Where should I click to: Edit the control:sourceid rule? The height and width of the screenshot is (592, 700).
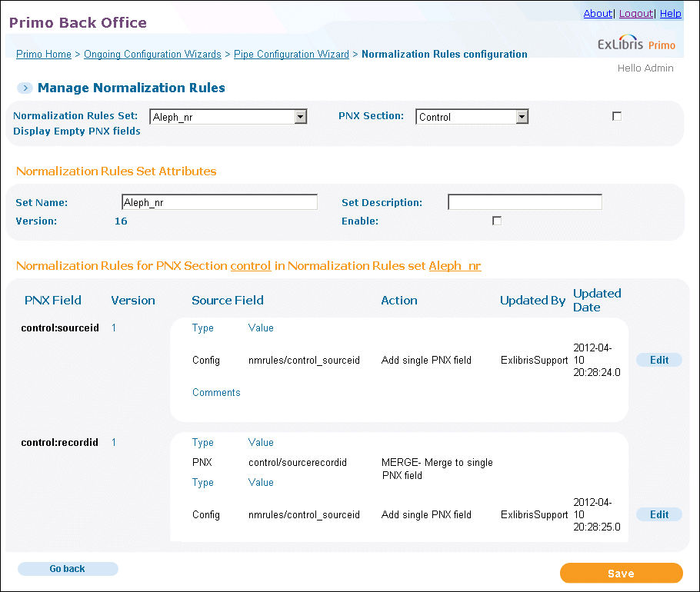point(659,360)
